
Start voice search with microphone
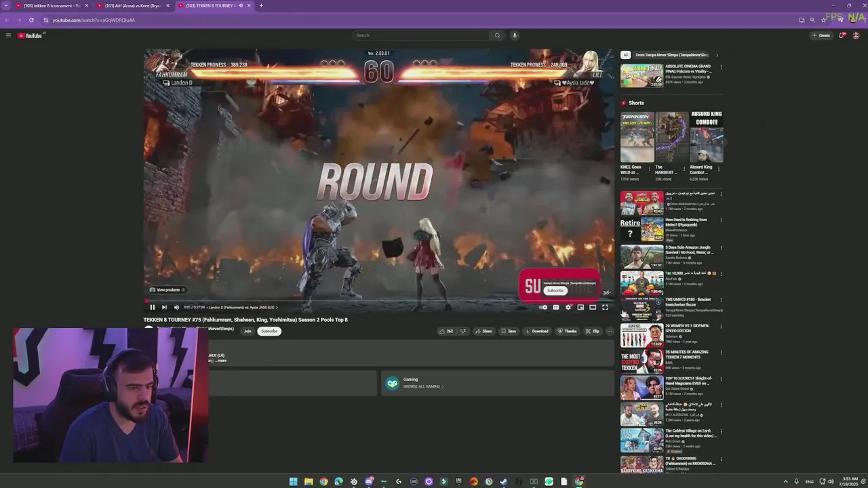click(x=515, y=35)
